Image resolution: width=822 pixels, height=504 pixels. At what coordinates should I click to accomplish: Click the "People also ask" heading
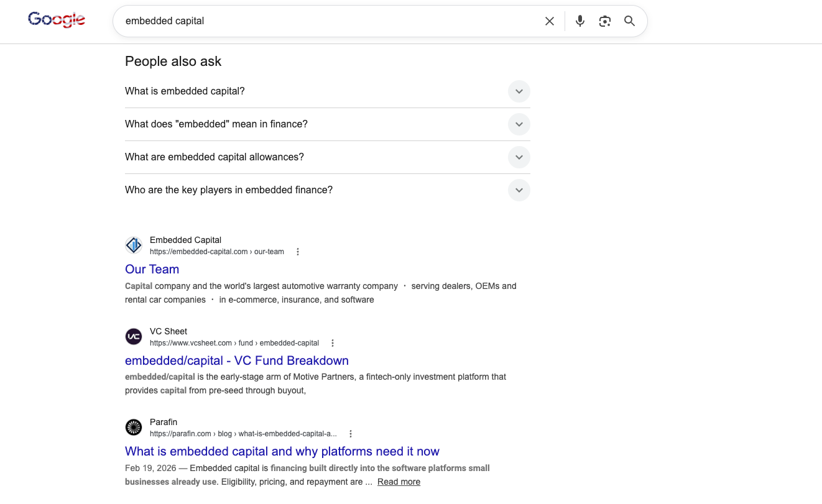[173, 61]
